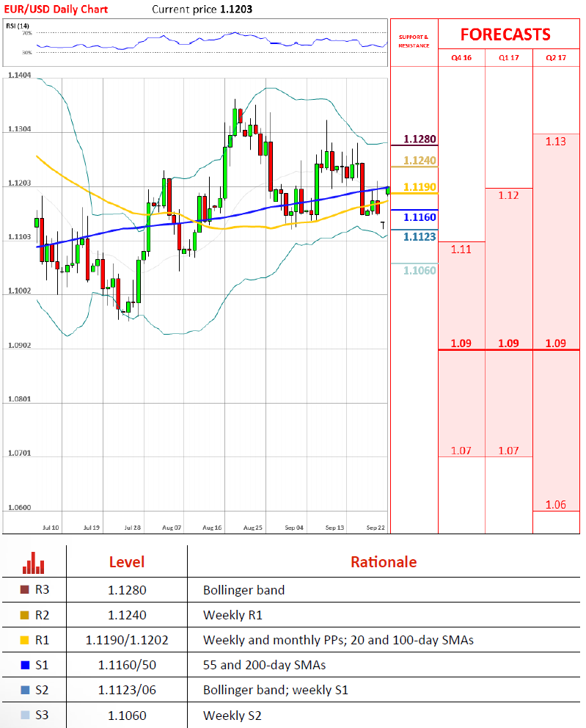Viewport: 586px width, 728px height.
Task: Click the 1.1280 resistance level label
Action: [420, 139]
